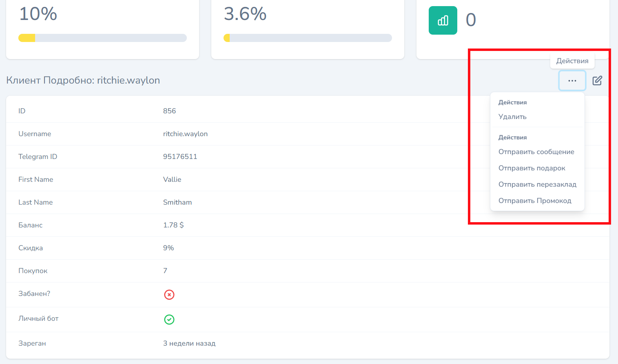Screen dimensions: 618x364
Task: Click the Last Name value Smitham
Action: [177, 202]
